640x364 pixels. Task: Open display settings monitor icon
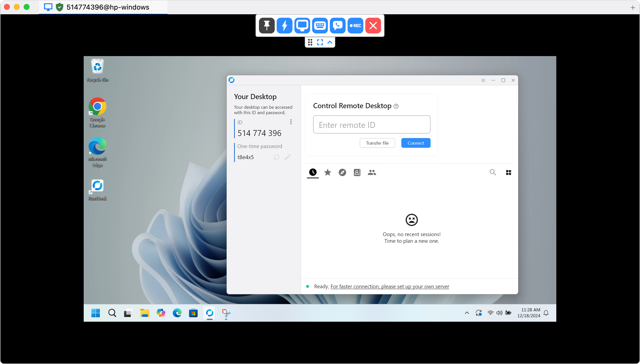pyautogui.click(x=302, y=26)
